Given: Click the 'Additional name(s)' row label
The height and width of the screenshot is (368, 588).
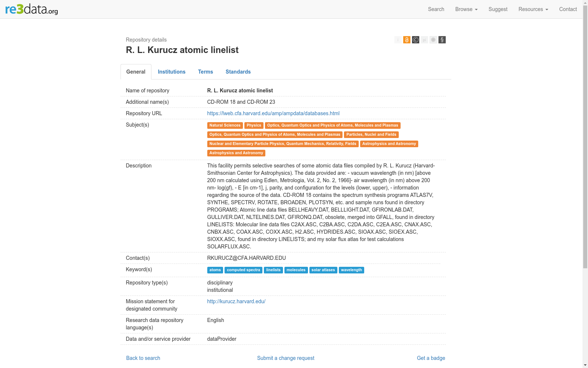Looking at the screenshot, I should (147, 102).
